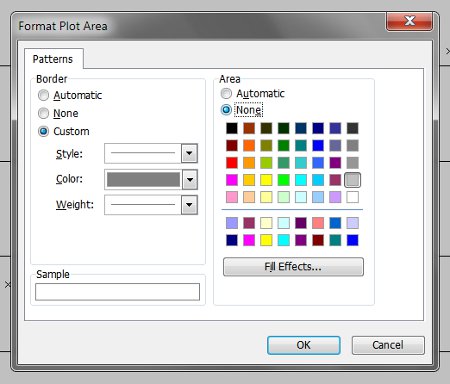Choose the bright red swatch
This screenshot has width=450, height=384.
[x=232, y=163]
